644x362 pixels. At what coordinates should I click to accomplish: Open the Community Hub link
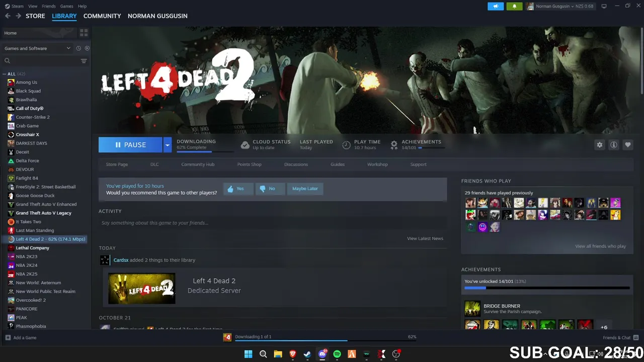pos(198,164)
